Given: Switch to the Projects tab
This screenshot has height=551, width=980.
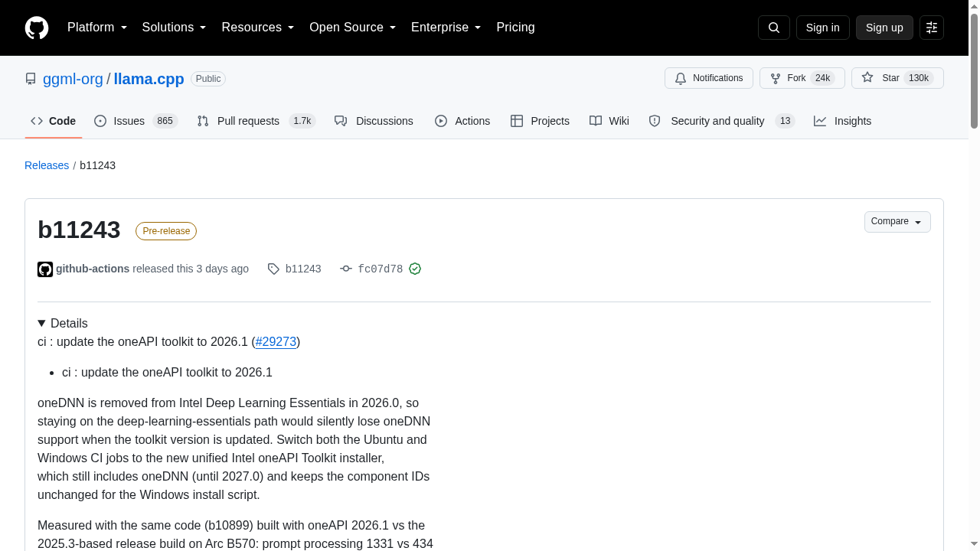Looking at the screenshot, I should coord(540,121).
